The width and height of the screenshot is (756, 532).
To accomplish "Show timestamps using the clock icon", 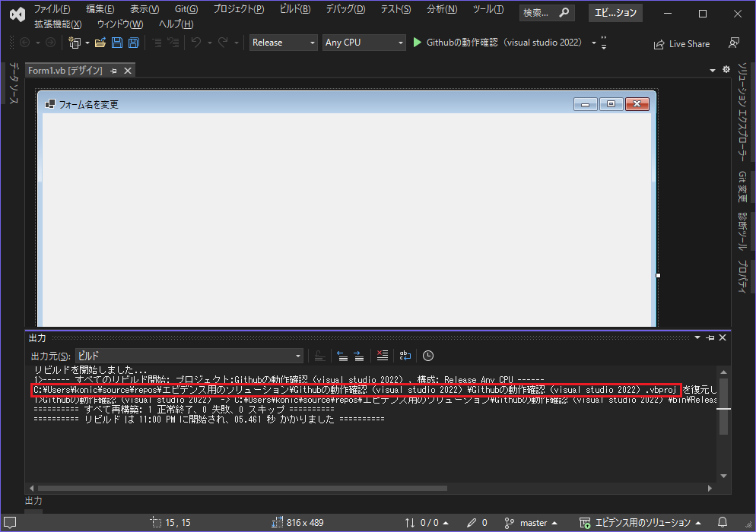I will coord(427,355).
